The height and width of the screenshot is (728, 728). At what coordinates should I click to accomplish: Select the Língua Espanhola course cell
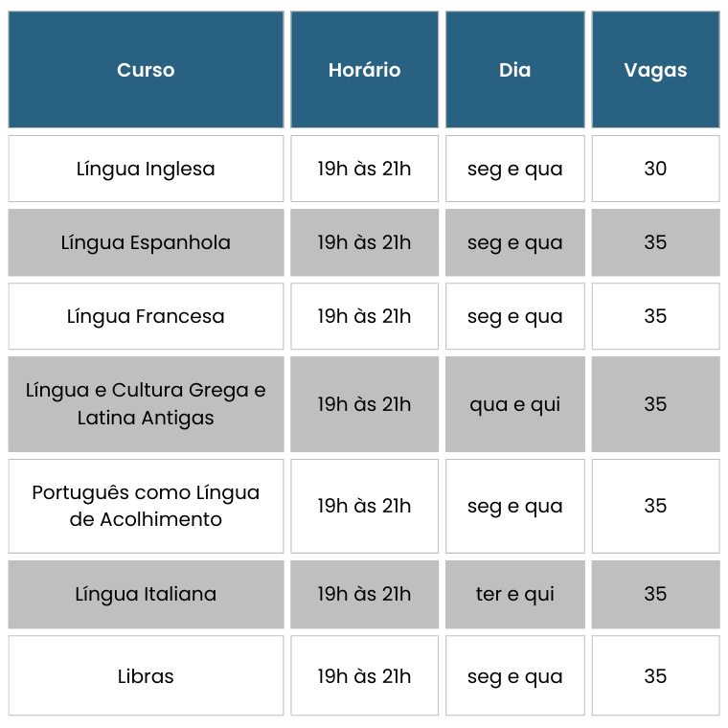pyautogui.click(x=146, y=242)
